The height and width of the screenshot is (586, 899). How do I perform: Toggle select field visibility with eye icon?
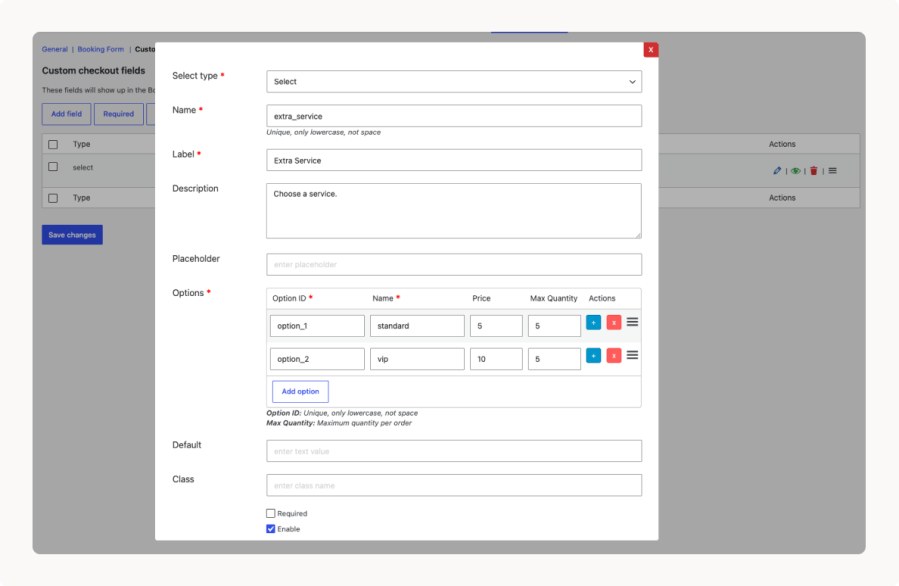coord(795,171)
